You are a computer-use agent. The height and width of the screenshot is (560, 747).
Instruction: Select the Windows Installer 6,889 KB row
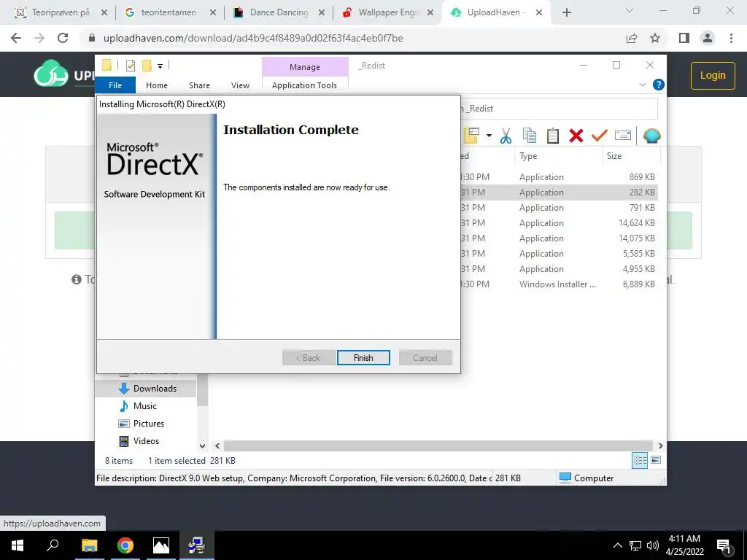(x=560, y=284)
